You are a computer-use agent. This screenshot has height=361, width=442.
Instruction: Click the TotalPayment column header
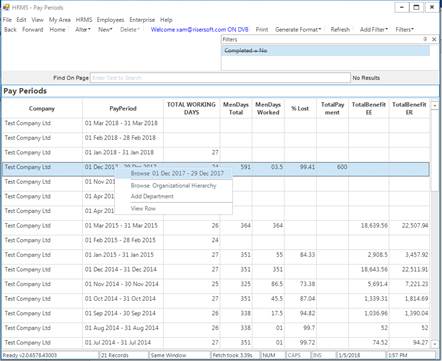coord(332,109)
